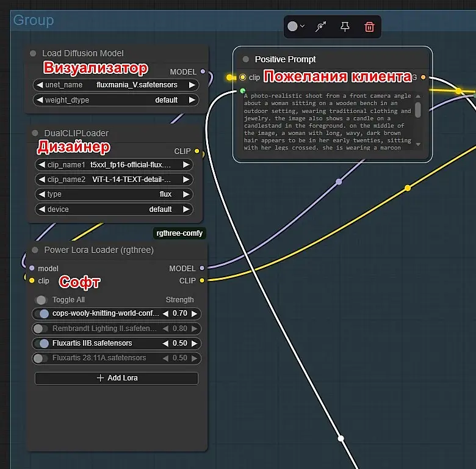Open weight_dtype default selector
Screen dimensions: 476x469
(x=116, y=100)
